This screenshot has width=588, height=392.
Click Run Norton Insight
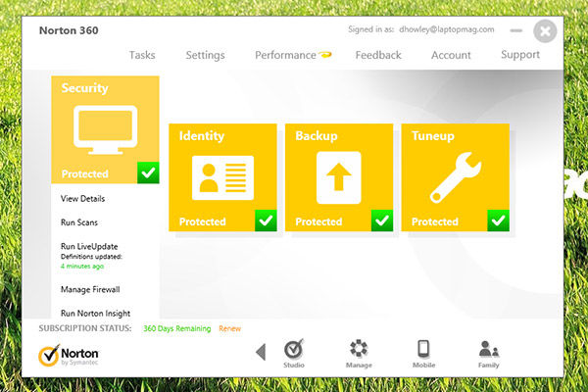click(x=96, y=314)
